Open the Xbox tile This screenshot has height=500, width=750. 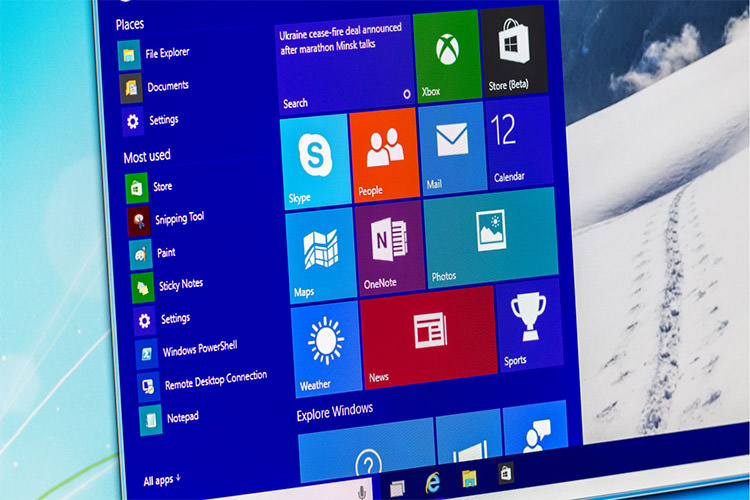(x=447, y=56)
